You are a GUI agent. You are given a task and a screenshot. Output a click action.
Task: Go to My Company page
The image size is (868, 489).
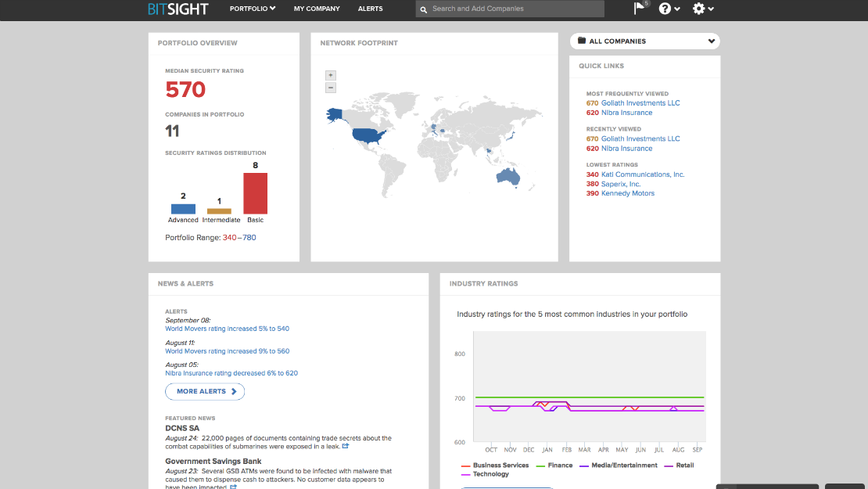(317, 9)
